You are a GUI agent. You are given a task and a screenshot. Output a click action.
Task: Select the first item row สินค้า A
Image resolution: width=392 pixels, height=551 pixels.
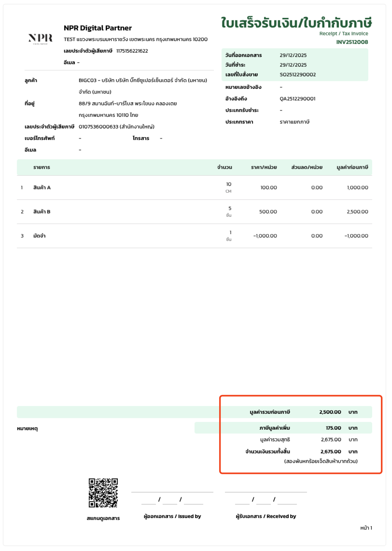coord(42,187)
